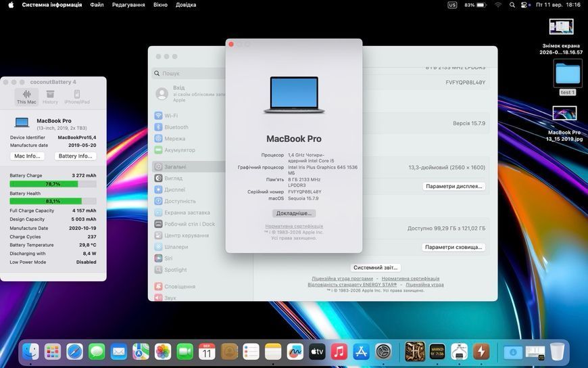This screenshot has width=588, height=368.
Task: Select Вигляд in System Settings sidebar
Action: 189,178
